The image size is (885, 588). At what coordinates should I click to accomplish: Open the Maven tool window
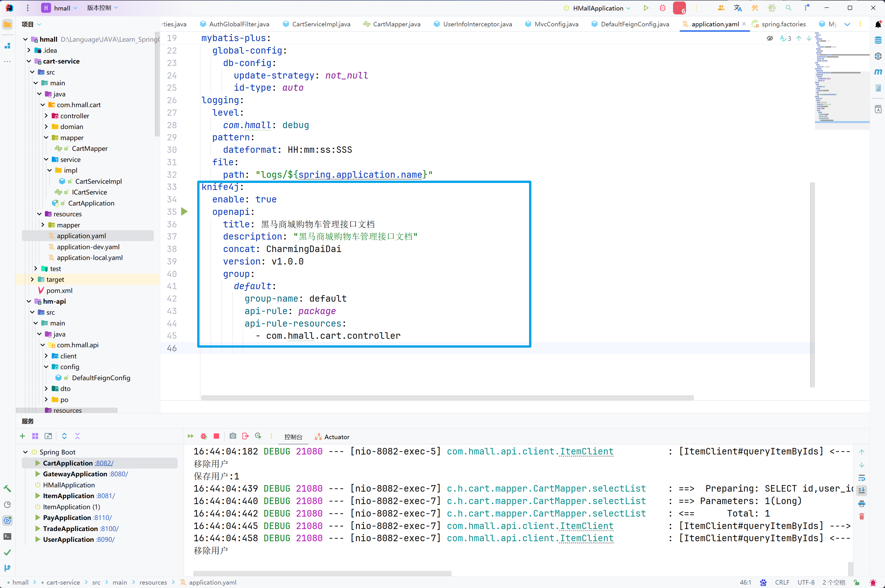[x=878, y=72]
